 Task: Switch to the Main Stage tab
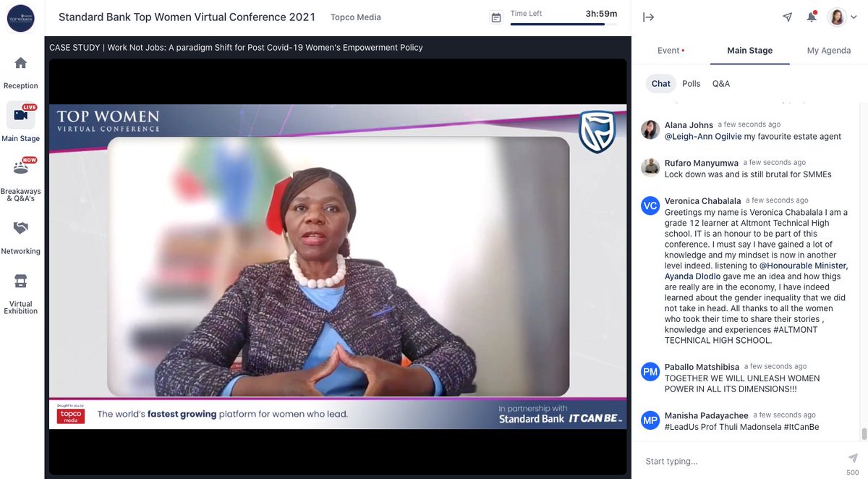coord(749,51)
